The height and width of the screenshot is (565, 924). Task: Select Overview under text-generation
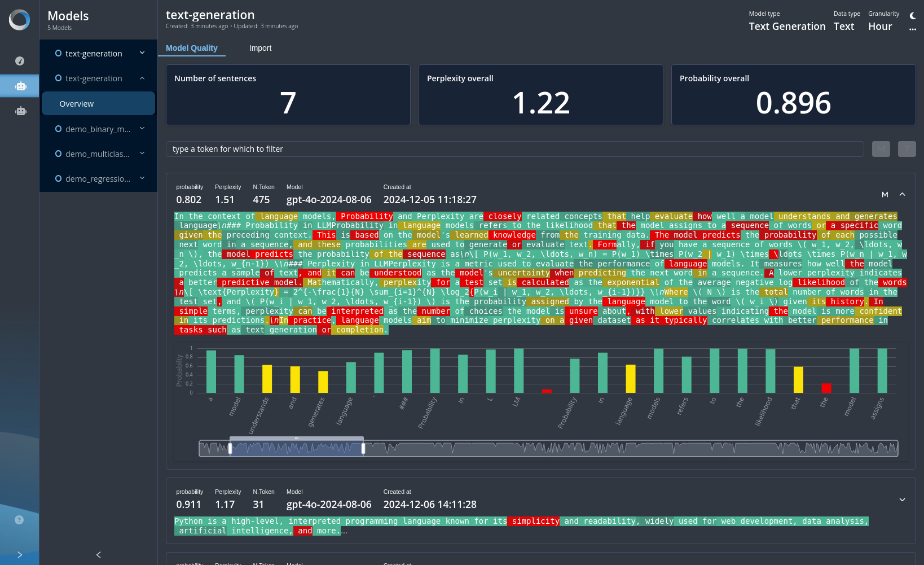pyautogui.click(x=98, y=103)
